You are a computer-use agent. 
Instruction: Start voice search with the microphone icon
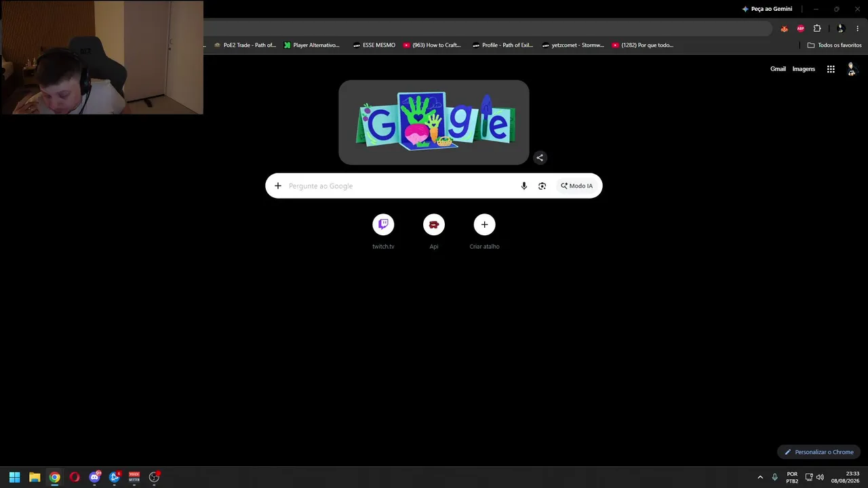pos(524,186)
